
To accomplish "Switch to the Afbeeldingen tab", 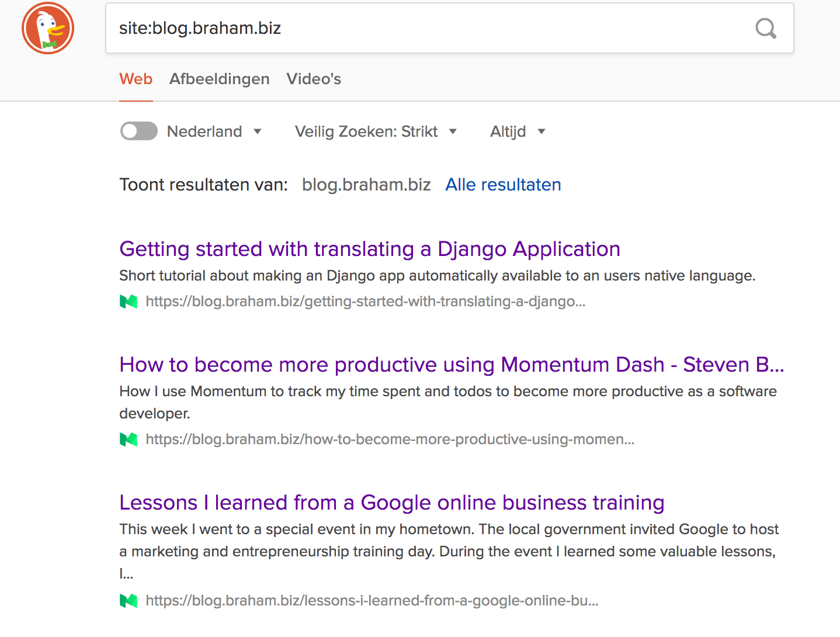I will pos(220,79).
